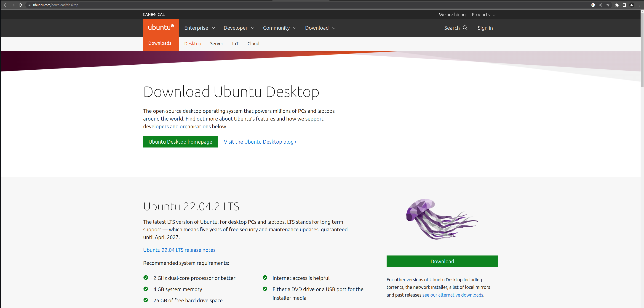Click the We are hiring link
644x308 pixels.
[x=452, y=15]
